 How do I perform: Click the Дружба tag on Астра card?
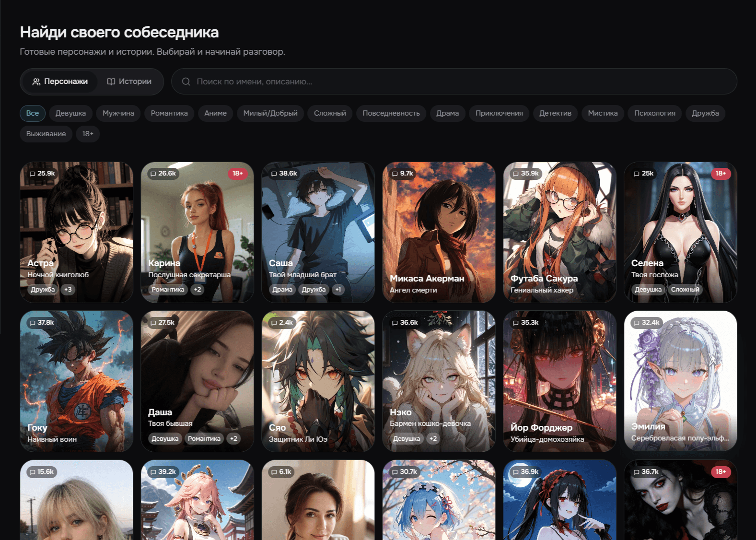coord(43,290)
